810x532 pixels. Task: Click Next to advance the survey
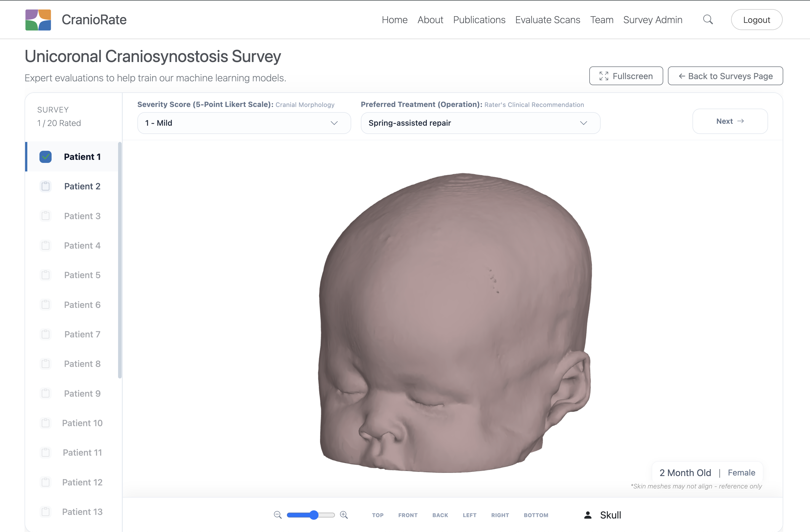pyautogui.click(x=730, y=121)
